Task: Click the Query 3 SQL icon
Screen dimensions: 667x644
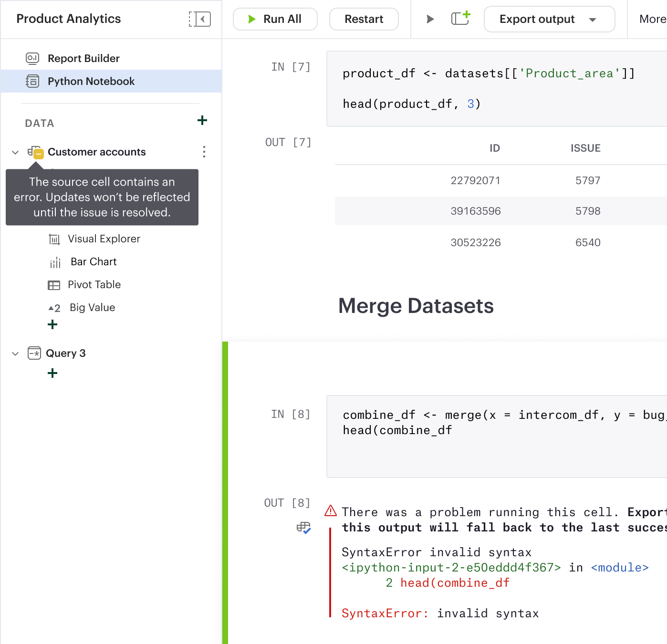Action: 34,353
